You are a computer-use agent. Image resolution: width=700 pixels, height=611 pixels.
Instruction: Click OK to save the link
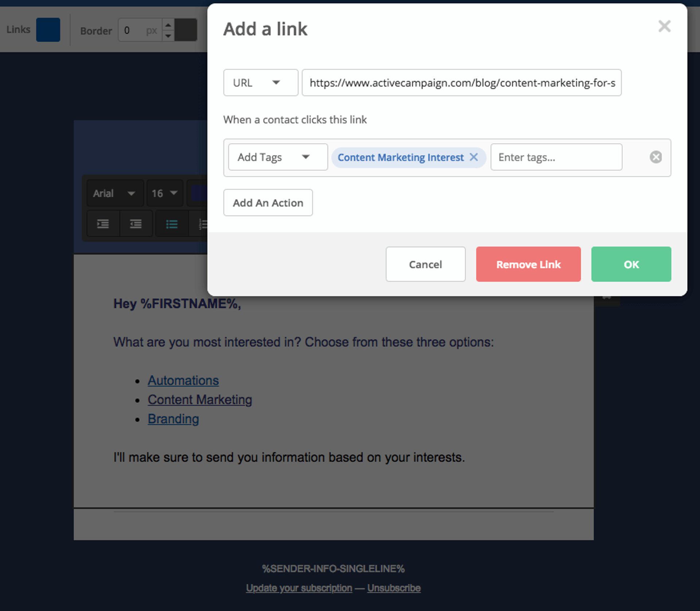[x=631, y=264]
